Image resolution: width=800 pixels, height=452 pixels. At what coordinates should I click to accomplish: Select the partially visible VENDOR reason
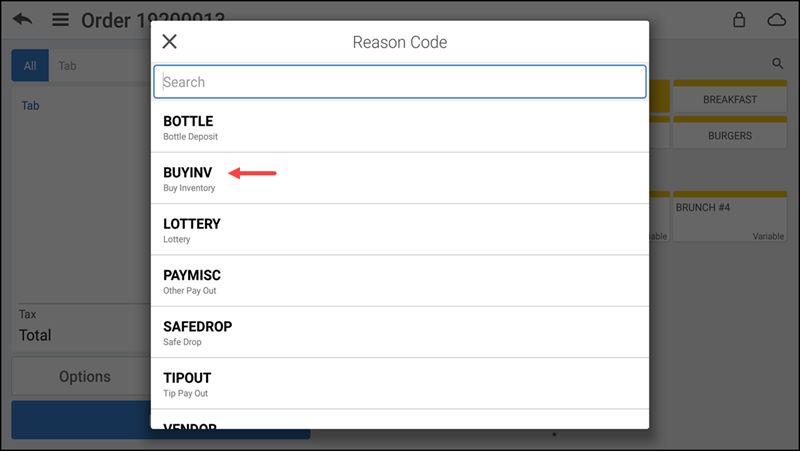pos(399,419)
